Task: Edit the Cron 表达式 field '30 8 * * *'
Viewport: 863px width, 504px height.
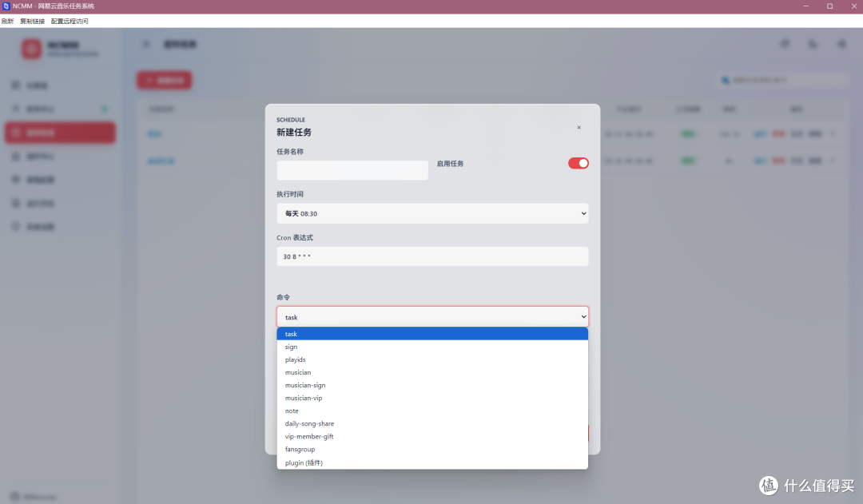Action: (x=432, y=256)
